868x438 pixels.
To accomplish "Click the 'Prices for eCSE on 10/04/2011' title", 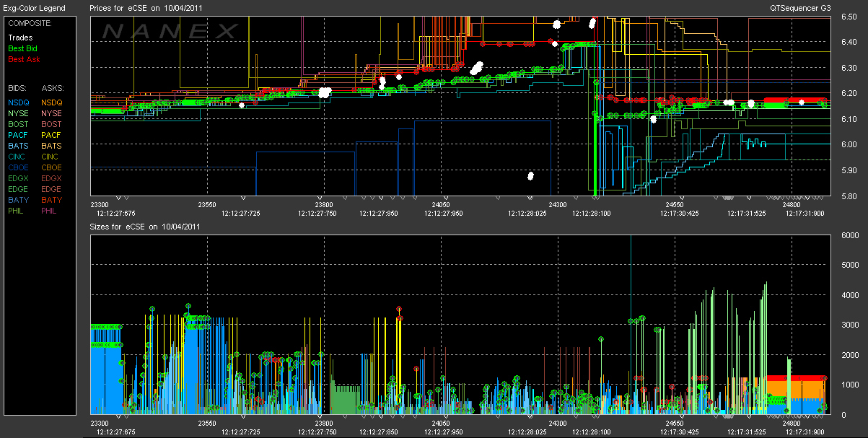I will (145, 8).
